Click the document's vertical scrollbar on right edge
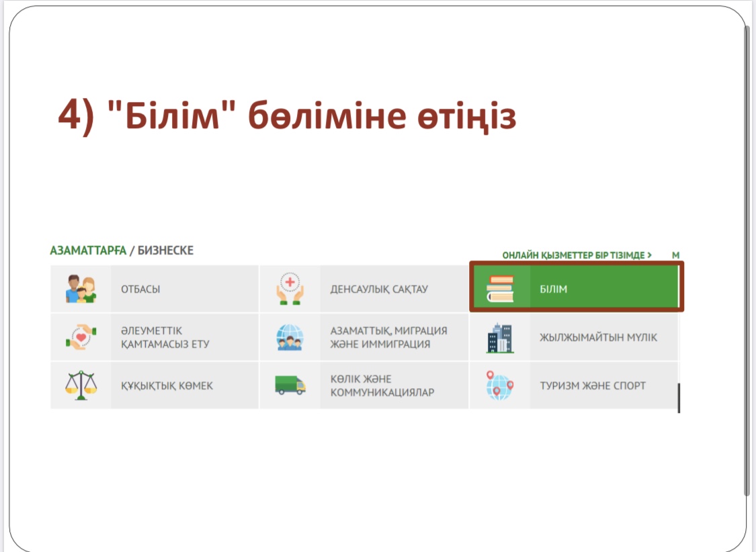Viewport: 756px width, 552px height. click(x=747, y=261)
